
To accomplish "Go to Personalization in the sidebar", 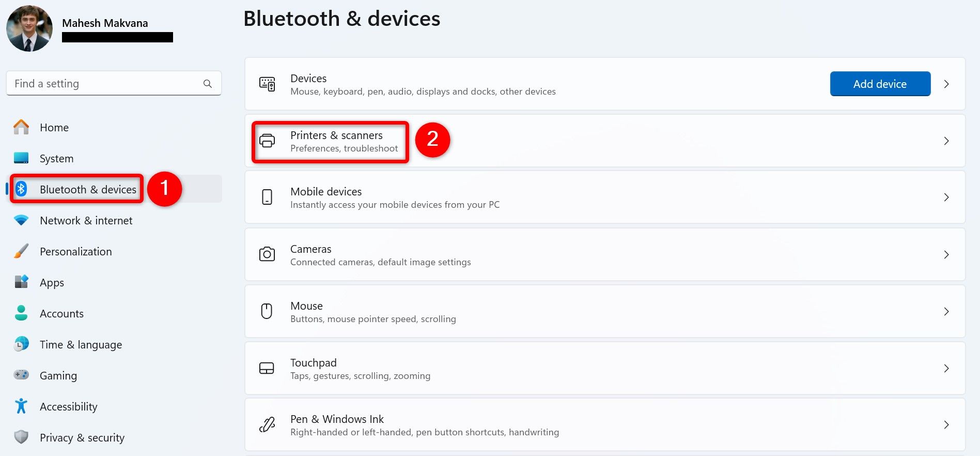I will (x=75, y=252).
